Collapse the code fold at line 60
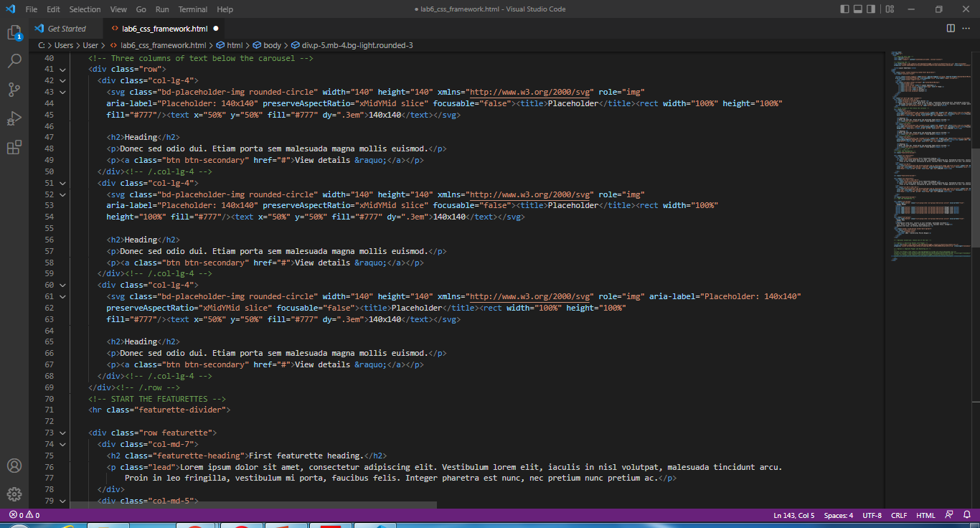 pos(62,284)
